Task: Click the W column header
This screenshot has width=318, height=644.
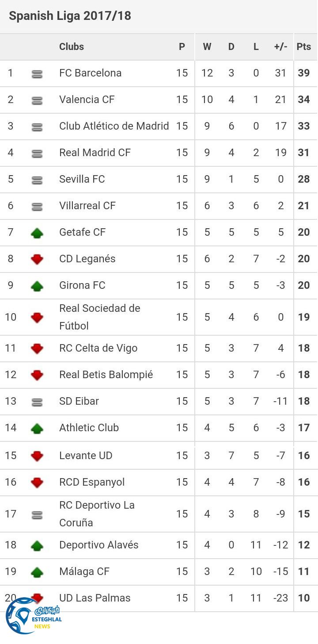Action: pos(207,47)
